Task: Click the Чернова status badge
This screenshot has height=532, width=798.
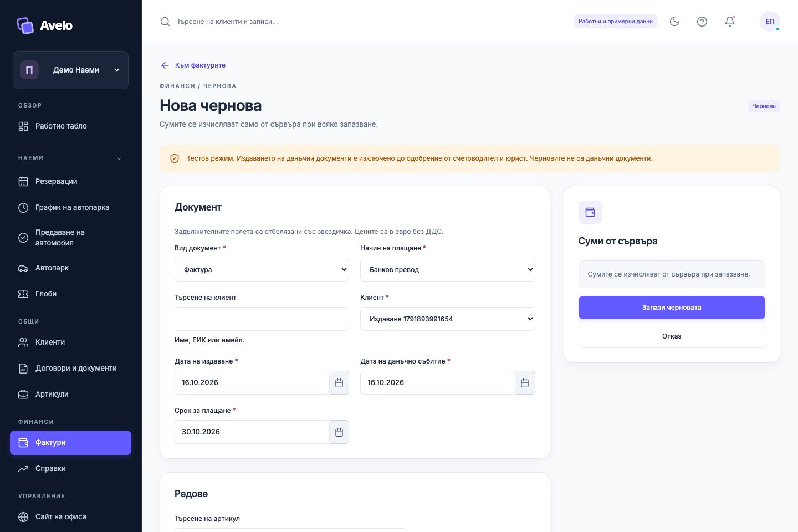Action: pos(764,106)
